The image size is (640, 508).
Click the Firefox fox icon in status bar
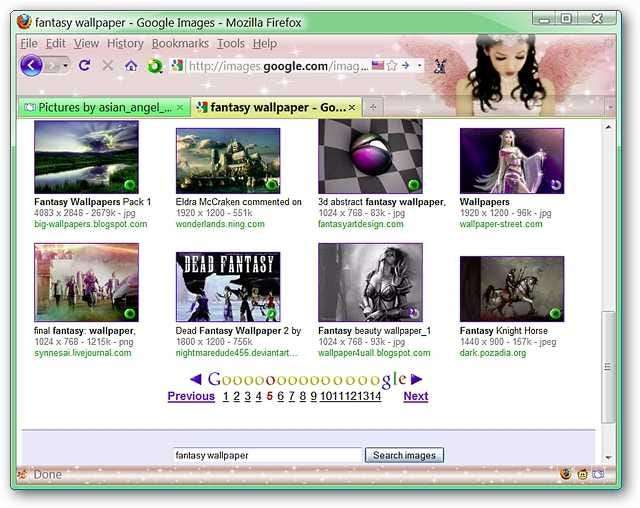point(566,475)
